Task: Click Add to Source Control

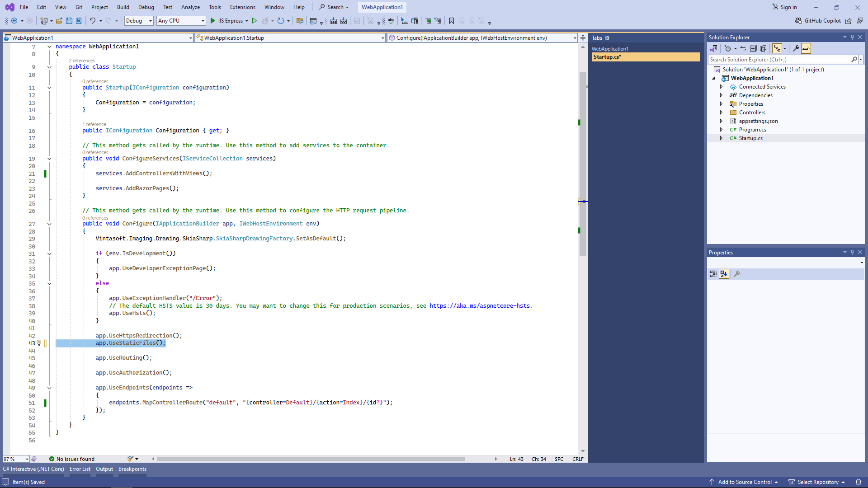Action: click(x=744, y=482)
